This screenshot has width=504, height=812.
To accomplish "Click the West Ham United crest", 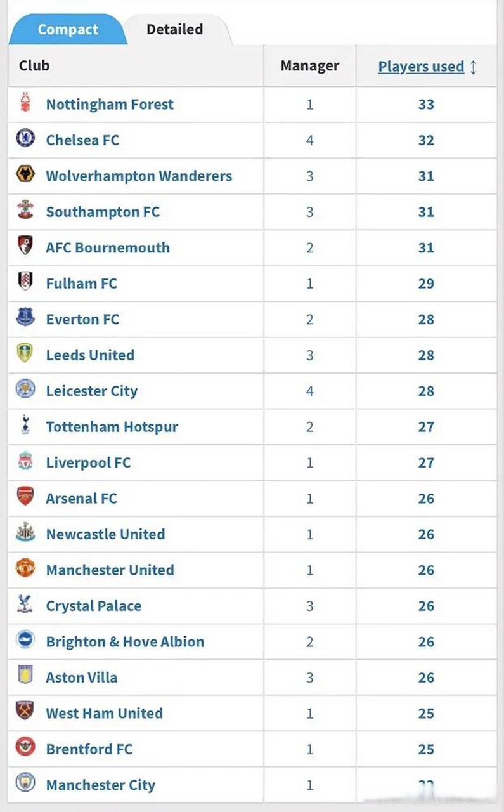I will point(25,712).
